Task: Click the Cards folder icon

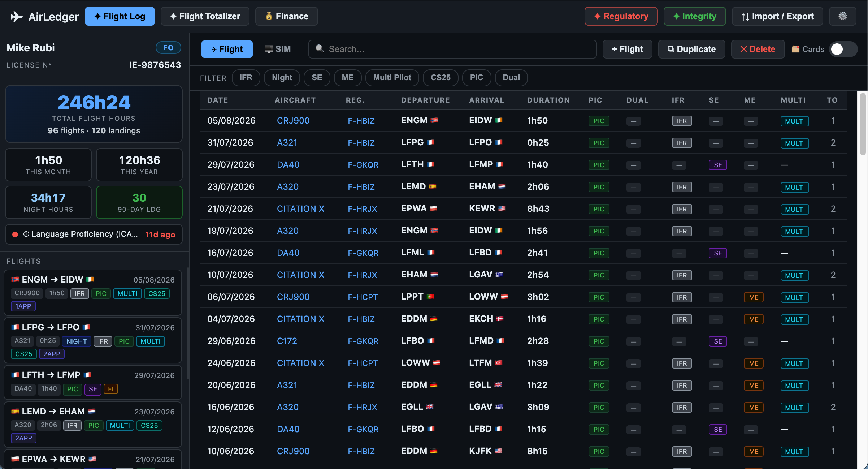Action: (x=795, y=49)
